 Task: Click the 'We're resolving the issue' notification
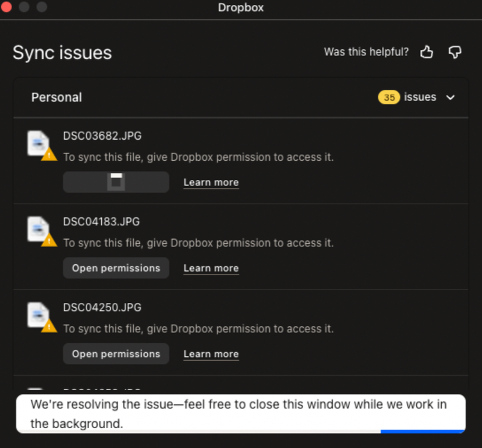tap(240, 412)
